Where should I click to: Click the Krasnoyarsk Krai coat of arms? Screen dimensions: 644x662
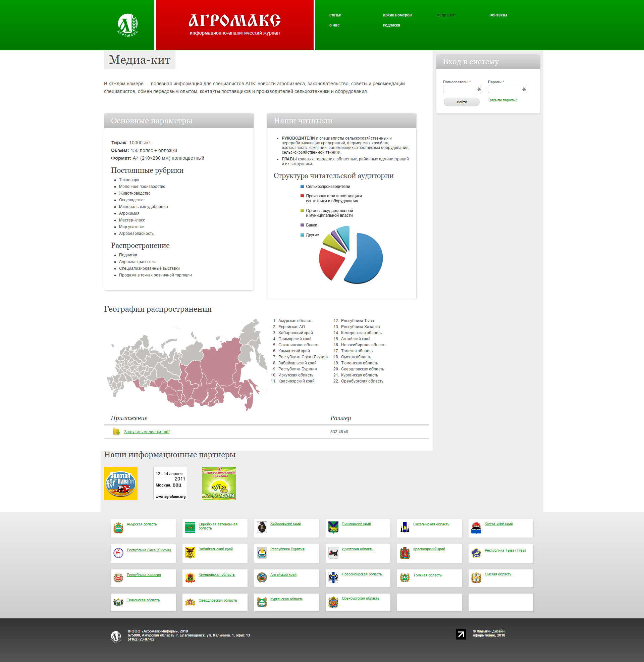(405, 553)
